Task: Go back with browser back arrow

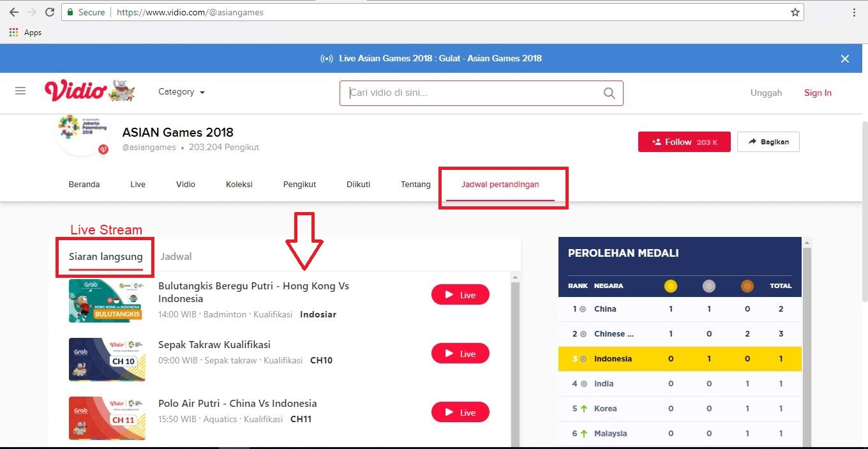Action: (13, 12)
